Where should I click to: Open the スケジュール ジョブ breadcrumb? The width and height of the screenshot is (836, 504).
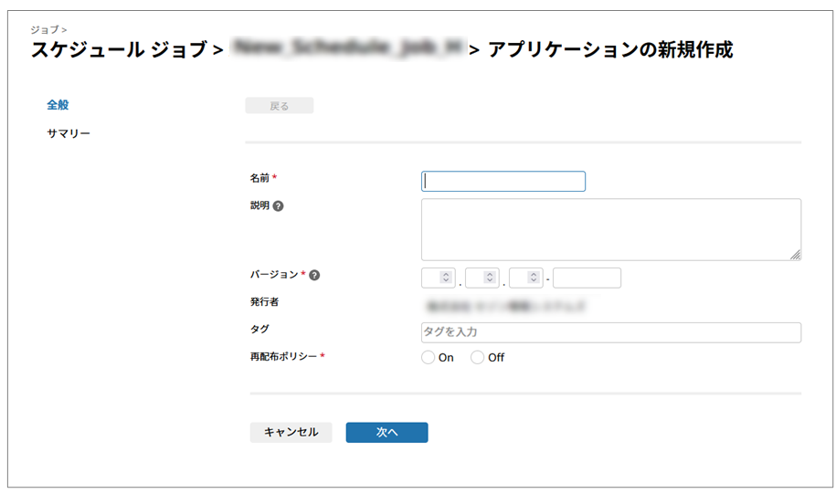pyautogui.click(x=119, y=50)
